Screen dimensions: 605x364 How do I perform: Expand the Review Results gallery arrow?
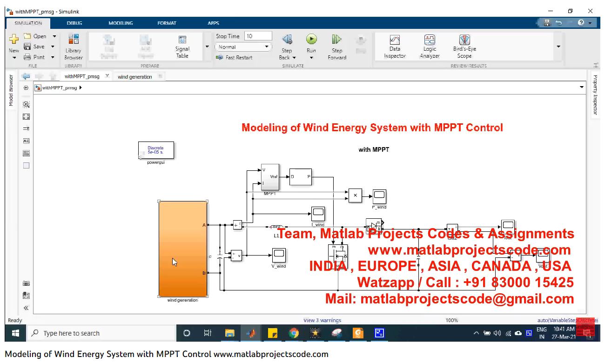pos(558,47)
